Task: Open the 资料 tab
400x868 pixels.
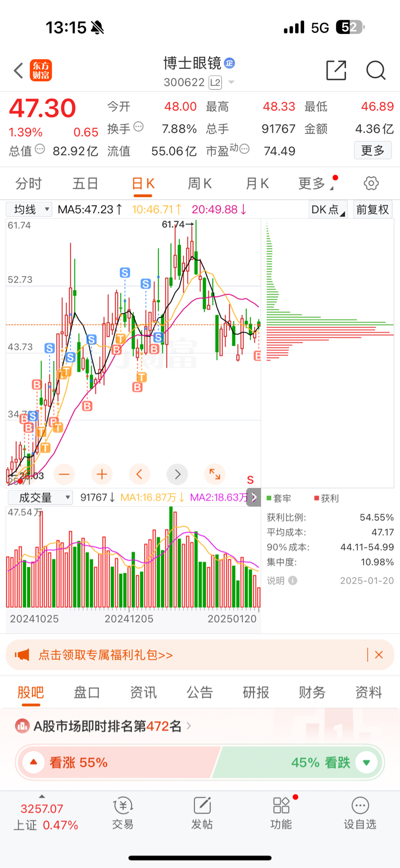Action: tap(369, 692)
